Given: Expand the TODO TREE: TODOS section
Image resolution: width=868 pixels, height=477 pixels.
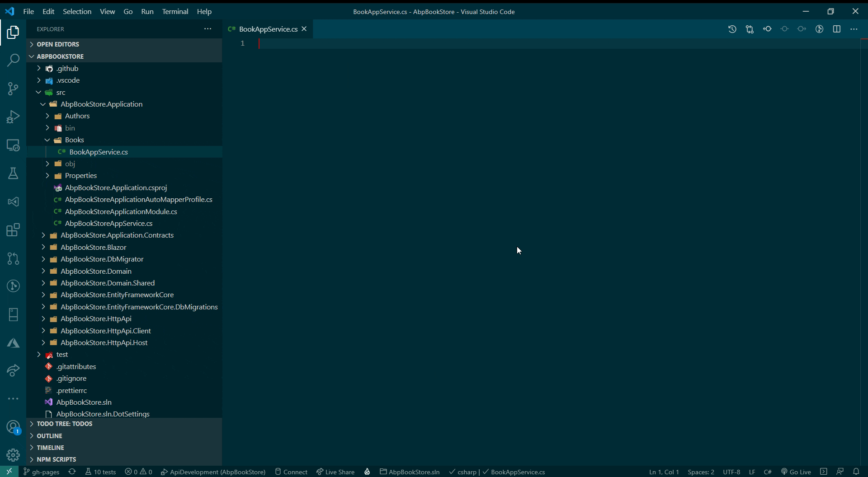Looking at the screenshot, I should tap(124, 424).
